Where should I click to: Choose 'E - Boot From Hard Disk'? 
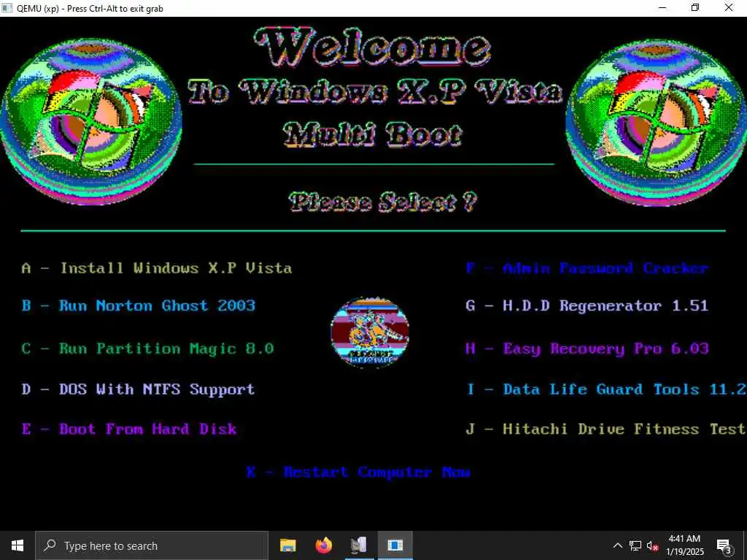click(x=129, y=429)
